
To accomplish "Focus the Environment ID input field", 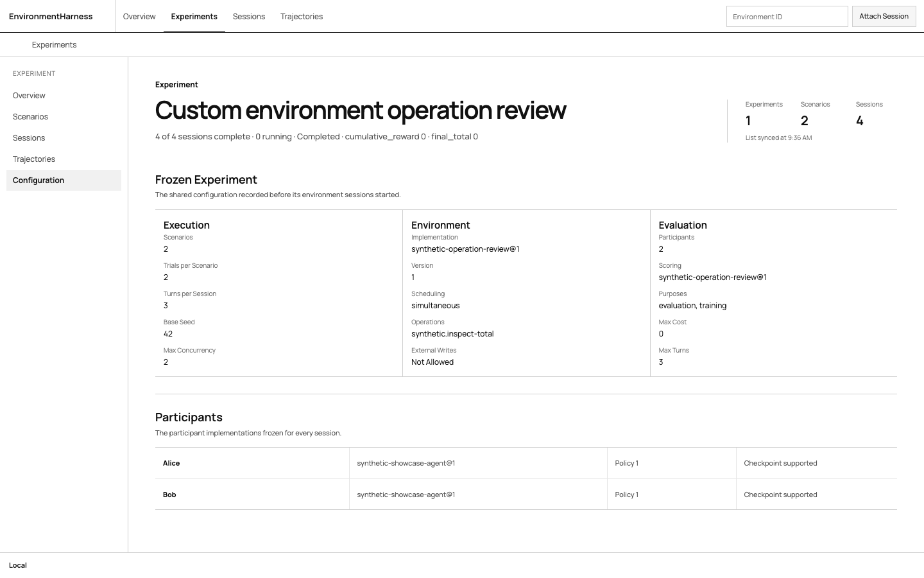I will 787,17.
